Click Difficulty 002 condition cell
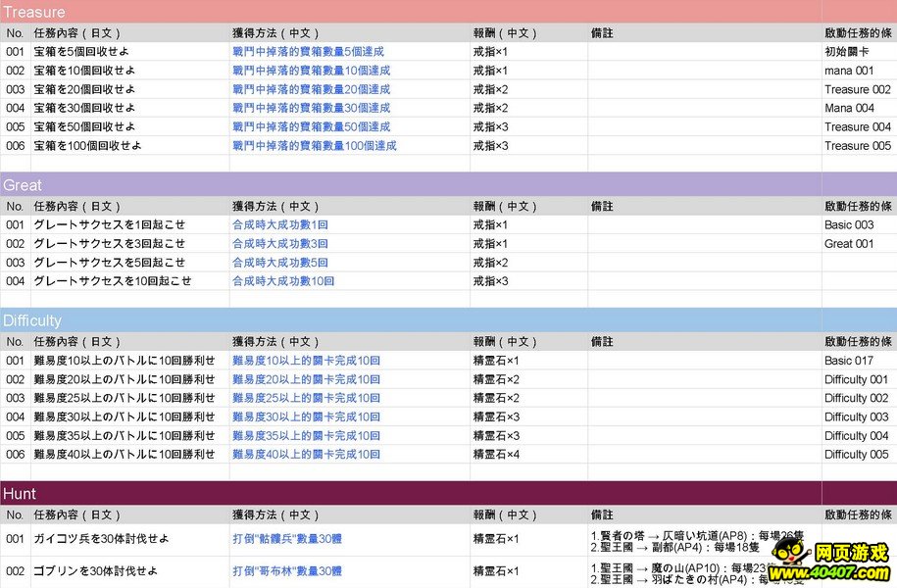This screenshot has width=897, height=588. (859, 398)
